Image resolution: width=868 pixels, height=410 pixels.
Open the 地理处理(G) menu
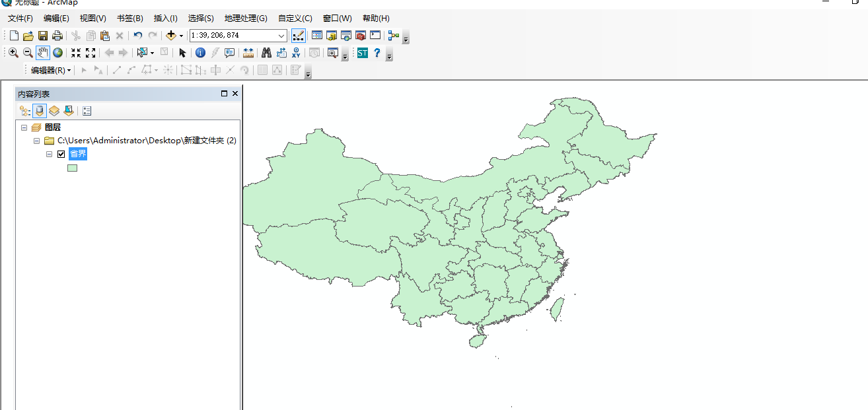pos(246,18)
